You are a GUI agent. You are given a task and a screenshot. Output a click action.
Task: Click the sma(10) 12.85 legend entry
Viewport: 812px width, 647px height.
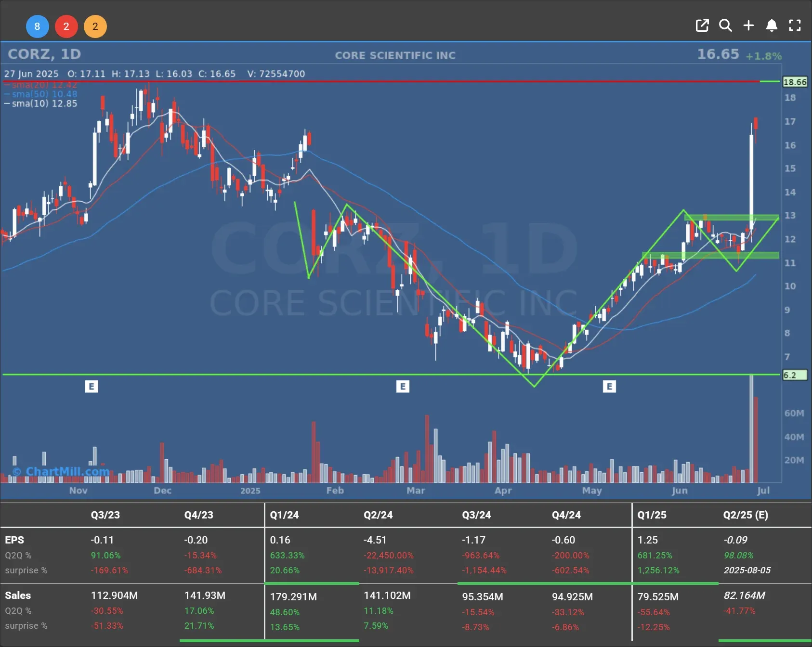pyautogui.click(x=41, y=104)
